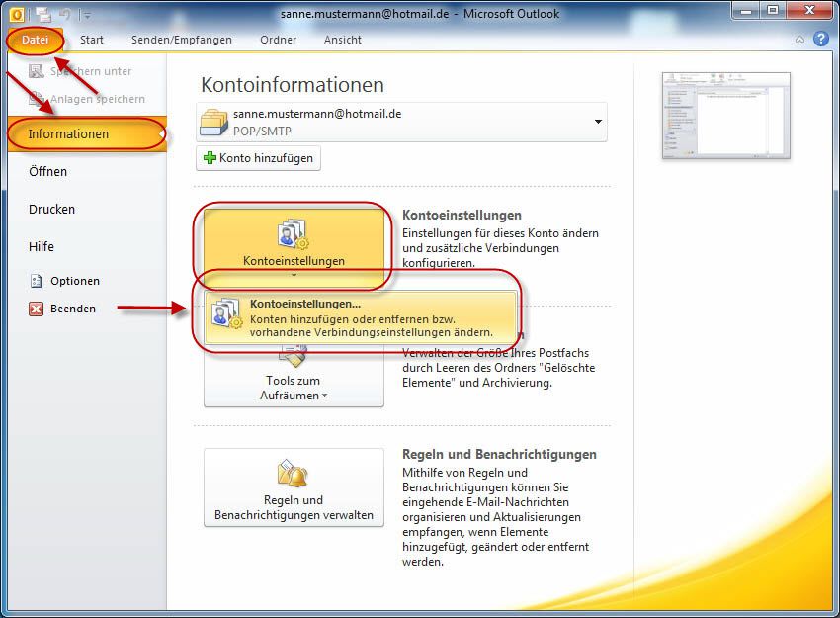
Task: Open the Ansicht tab
Action: (342, 40)
